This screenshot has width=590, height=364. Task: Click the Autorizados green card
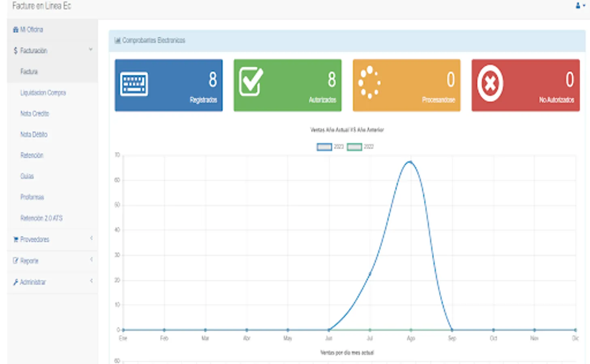point(288,85)
